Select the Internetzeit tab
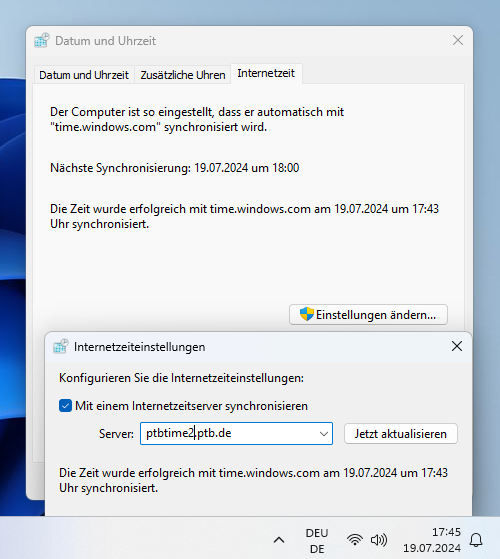Screen dimensions: 500x559 [x=266, y=73]
